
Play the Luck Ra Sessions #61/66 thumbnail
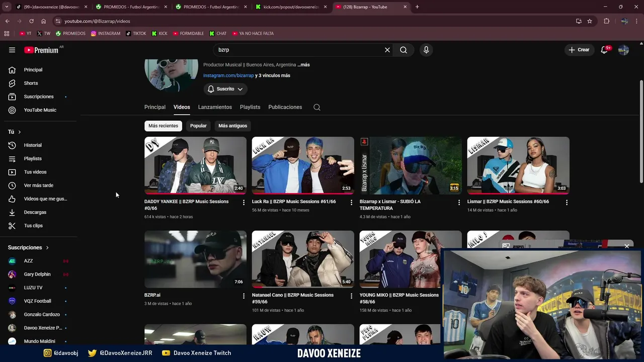pyautogui.click(x=303, y=165)
